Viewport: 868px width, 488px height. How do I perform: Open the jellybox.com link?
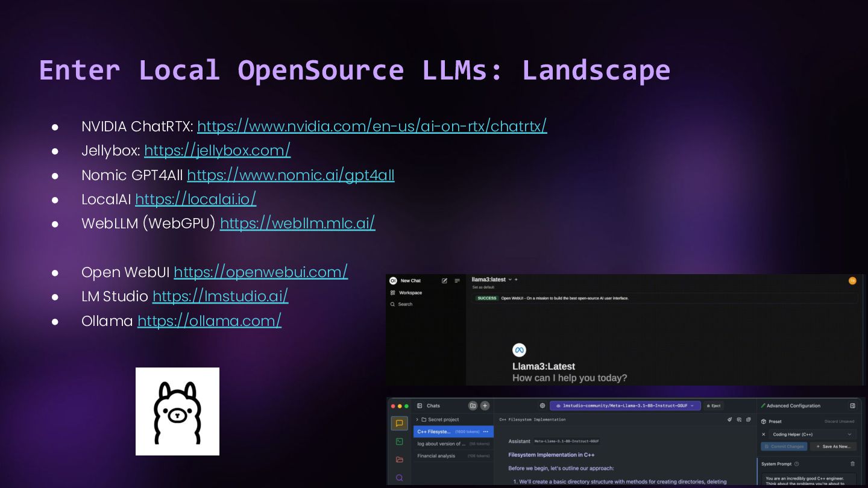[217, 150]
